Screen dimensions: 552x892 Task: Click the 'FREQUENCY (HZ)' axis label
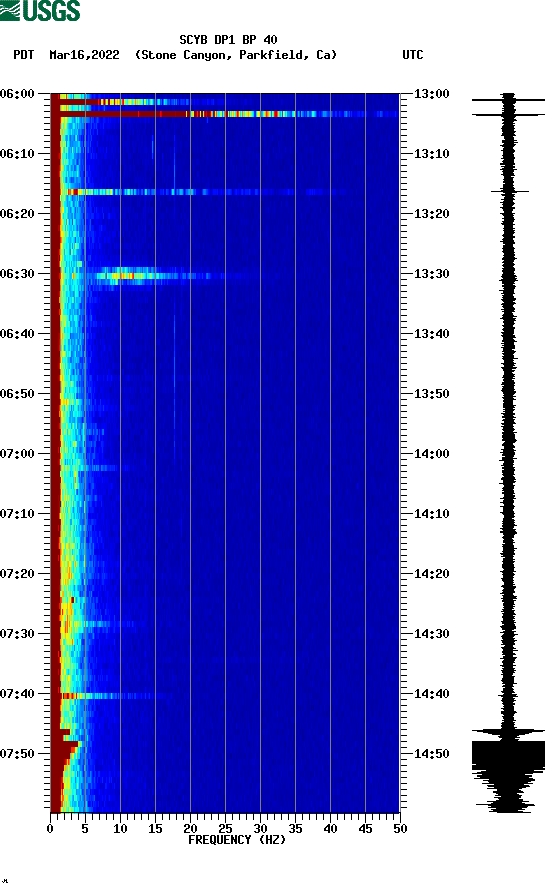(x=237, y=840)
